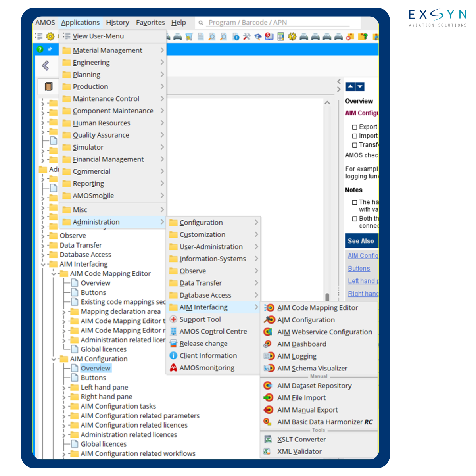Screen dimensions: 476x476
Task: Open the AIM Config link under See Also
Action: (x=363, y=256)
